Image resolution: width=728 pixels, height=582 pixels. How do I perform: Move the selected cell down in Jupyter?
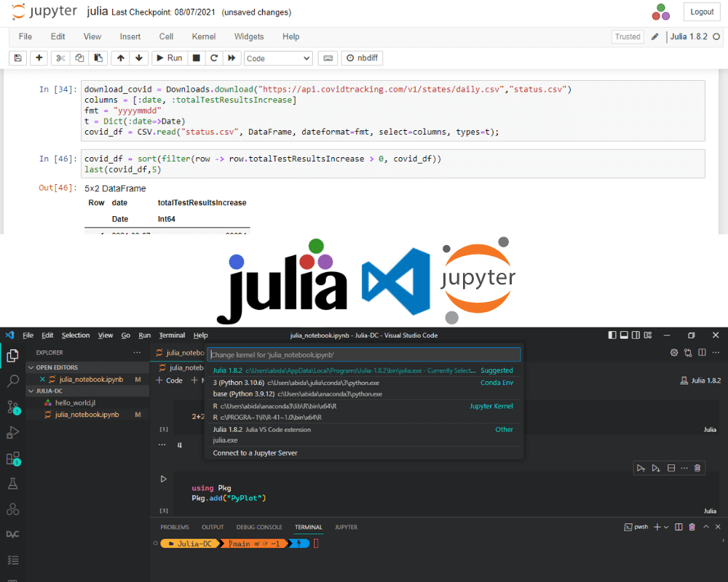139,58
